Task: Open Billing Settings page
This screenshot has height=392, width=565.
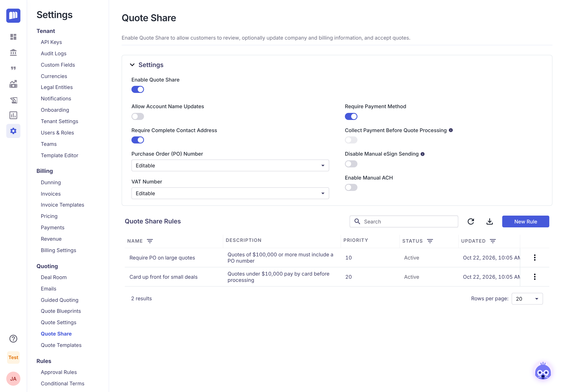Action: click(x=58, y=250)
